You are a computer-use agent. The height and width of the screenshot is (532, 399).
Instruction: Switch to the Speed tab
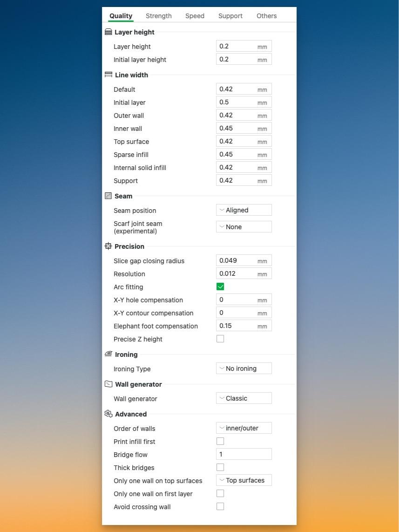click(x=195, y=16)
